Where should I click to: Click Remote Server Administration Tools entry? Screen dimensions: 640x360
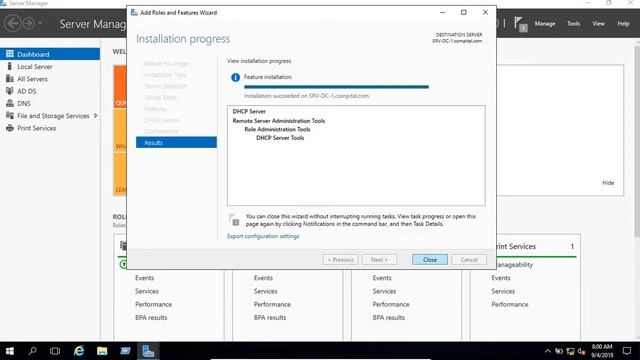tap(279, 120)
